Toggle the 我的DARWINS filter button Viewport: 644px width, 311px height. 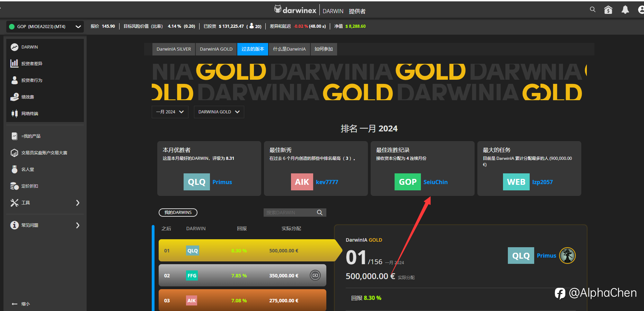pos(178,213)
